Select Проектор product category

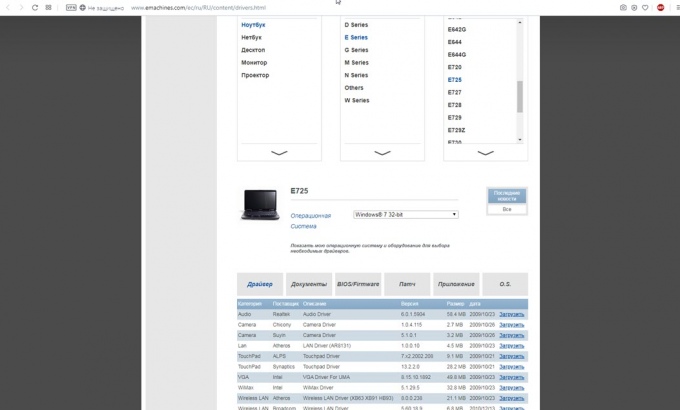pyautogui.click(x=255, y=75)
